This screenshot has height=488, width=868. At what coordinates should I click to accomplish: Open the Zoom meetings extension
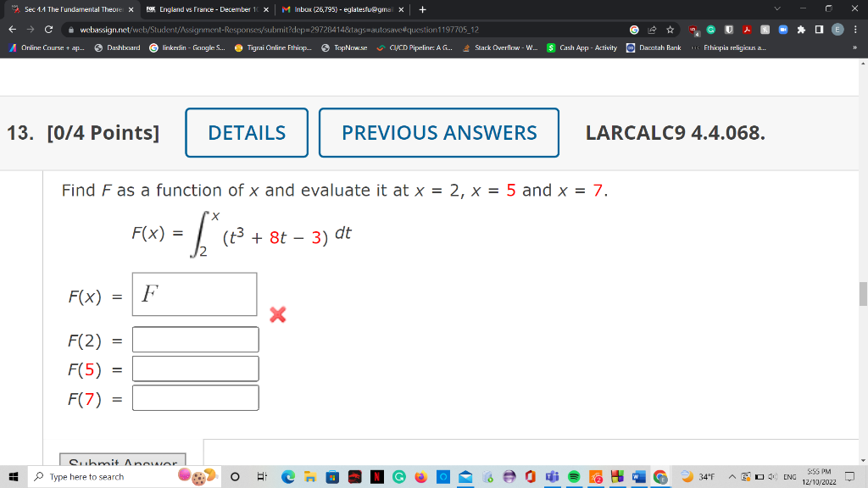(x=783, y=28)
